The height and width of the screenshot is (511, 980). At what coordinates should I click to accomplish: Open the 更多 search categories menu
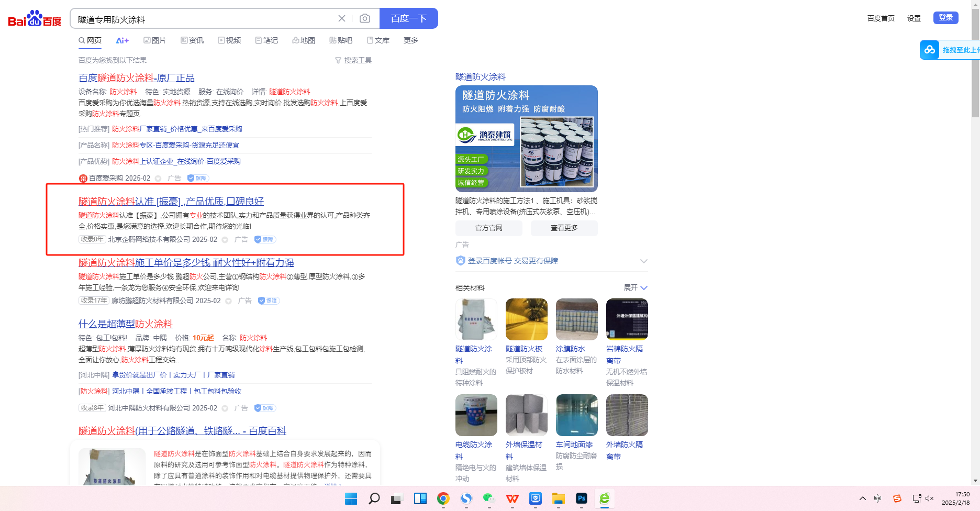click(x=411, y=40)
